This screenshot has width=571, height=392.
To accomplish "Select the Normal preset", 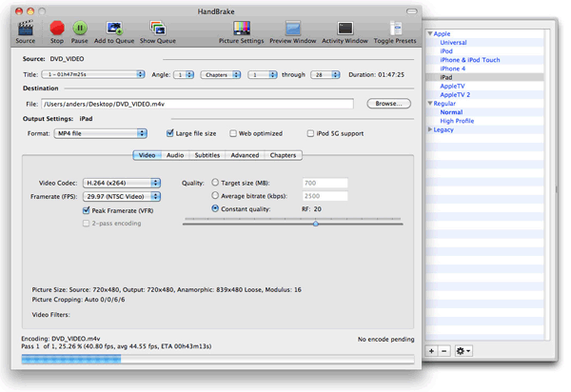I will (451, 112).
